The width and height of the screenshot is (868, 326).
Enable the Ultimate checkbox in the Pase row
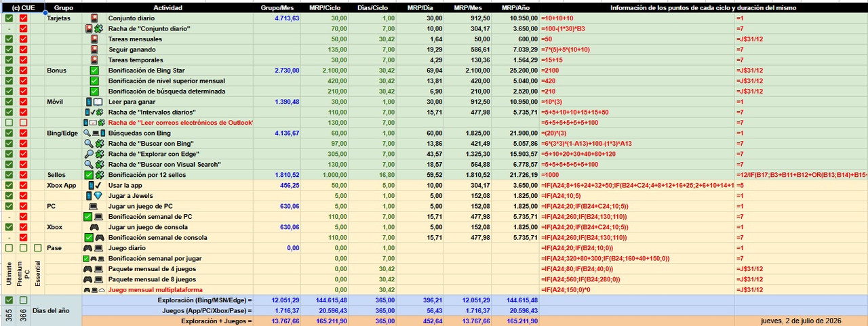coord(8,247)
